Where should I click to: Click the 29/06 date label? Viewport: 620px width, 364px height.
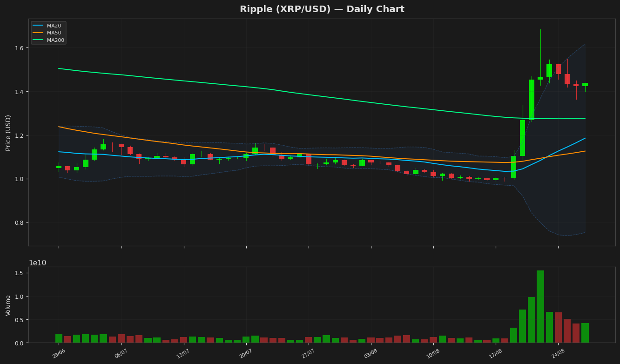pos(59,354)
